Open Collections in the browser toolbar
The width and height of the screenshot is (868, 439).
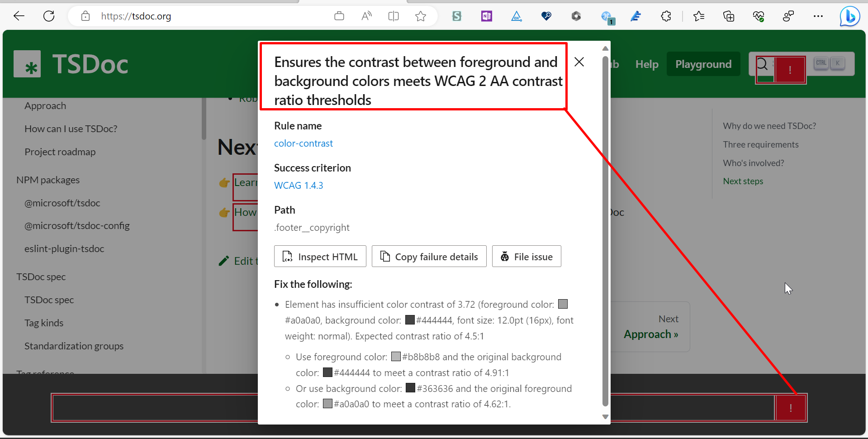click(x=729, y=16)
